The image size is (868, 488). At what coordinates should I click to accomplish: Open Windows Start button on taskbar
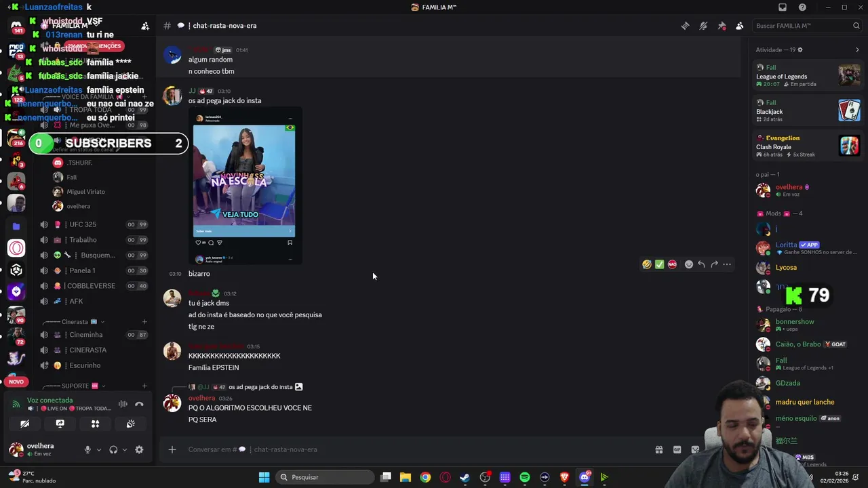coord(264,477)
